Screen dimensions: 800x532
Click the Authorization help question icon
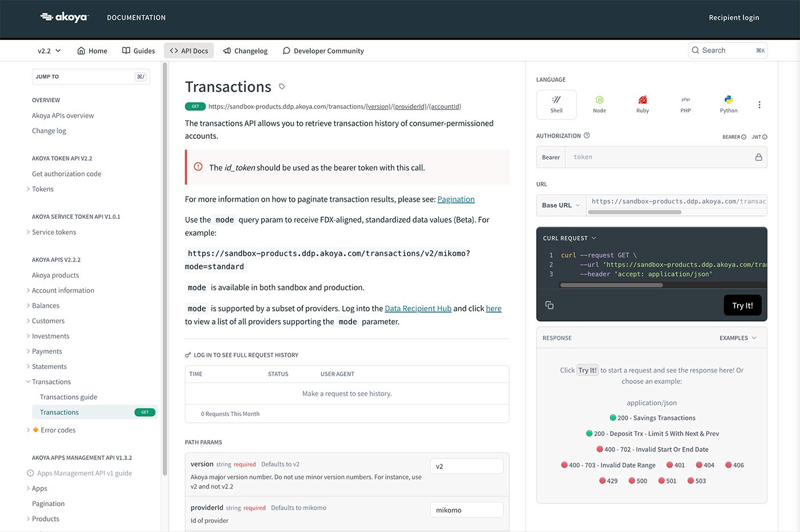point(586,135)
